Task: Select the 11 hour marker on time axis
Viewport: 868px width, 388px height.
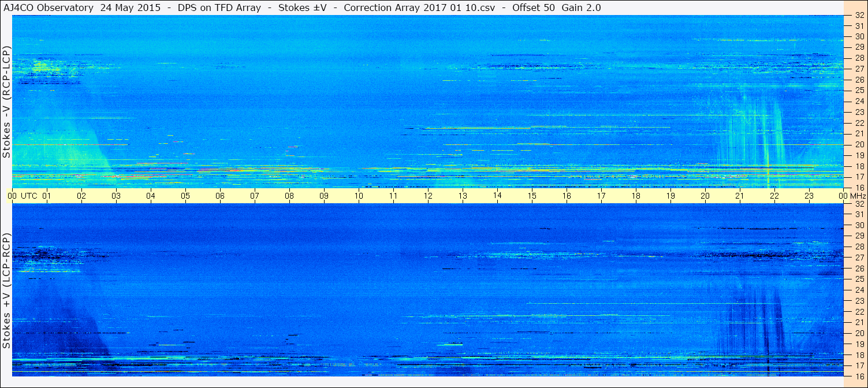Action: pos(393,196)
